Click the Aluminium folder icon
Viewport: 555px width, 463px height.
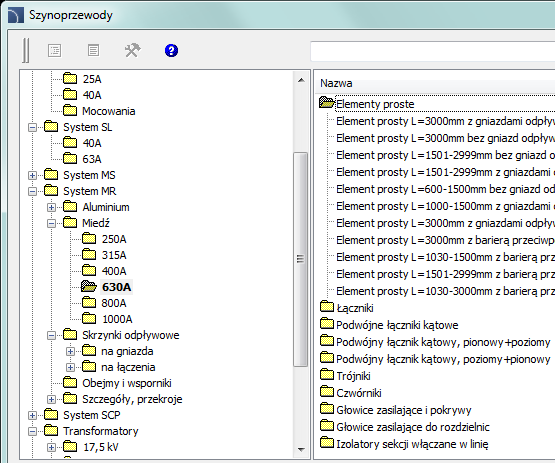pos(70,206)
